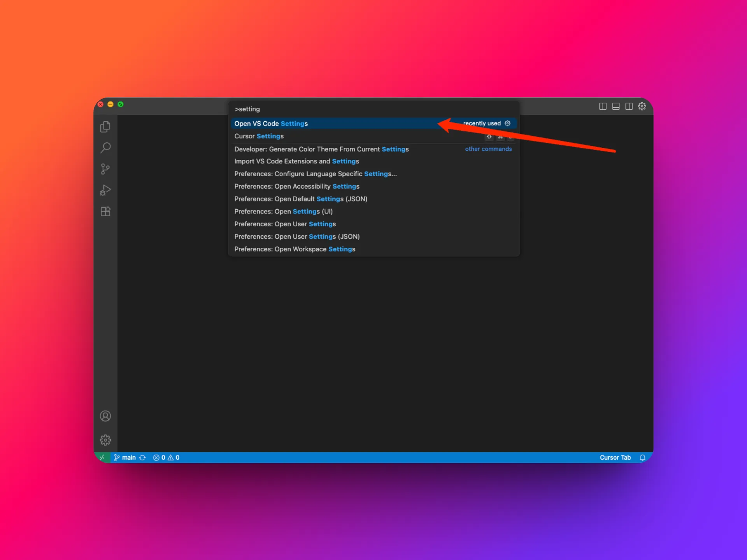Select Configure Language Specific Settings command
747x560 pixels.
[373, 174]
